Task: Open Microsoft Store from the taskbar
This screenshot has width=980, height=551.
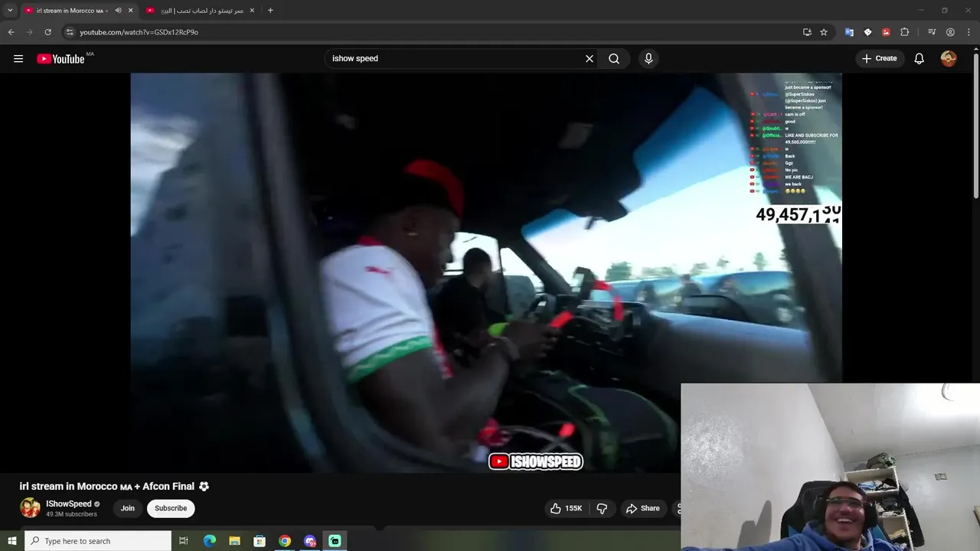Action: point(260,541)
